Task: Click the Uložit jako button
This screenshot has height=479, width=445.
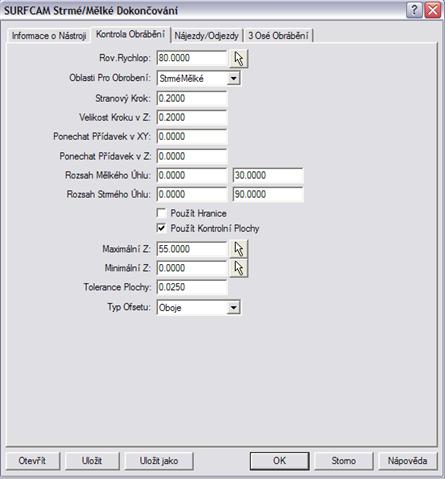Action: click(x=159, y=461)
